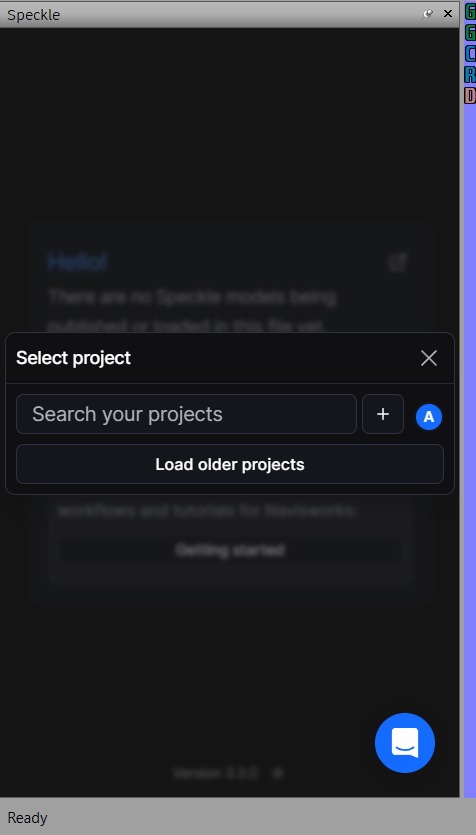Click the pink D icon

tap(470, 95)
